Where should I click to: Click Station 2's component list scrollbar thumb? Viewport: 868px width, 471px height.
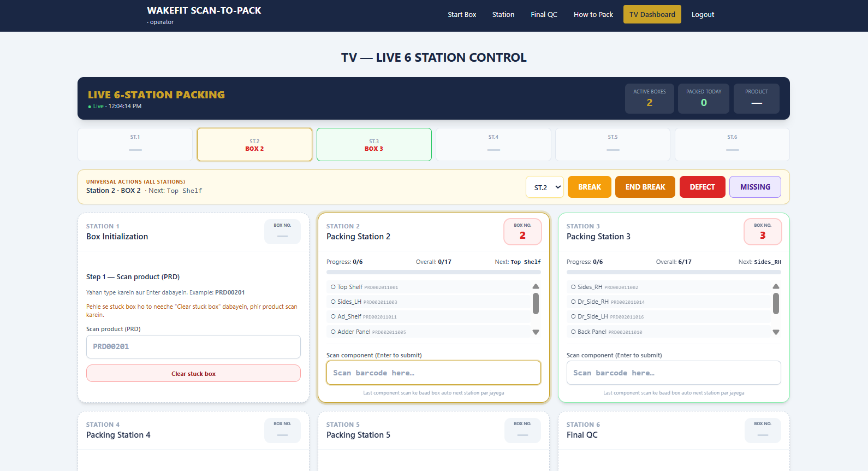point(536,304)
